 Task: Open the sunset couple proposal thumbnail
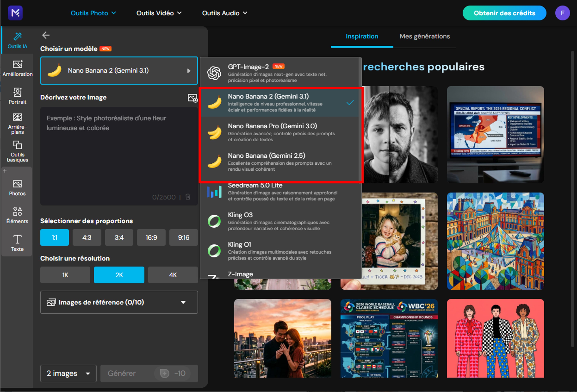click(x=282, y=338)
